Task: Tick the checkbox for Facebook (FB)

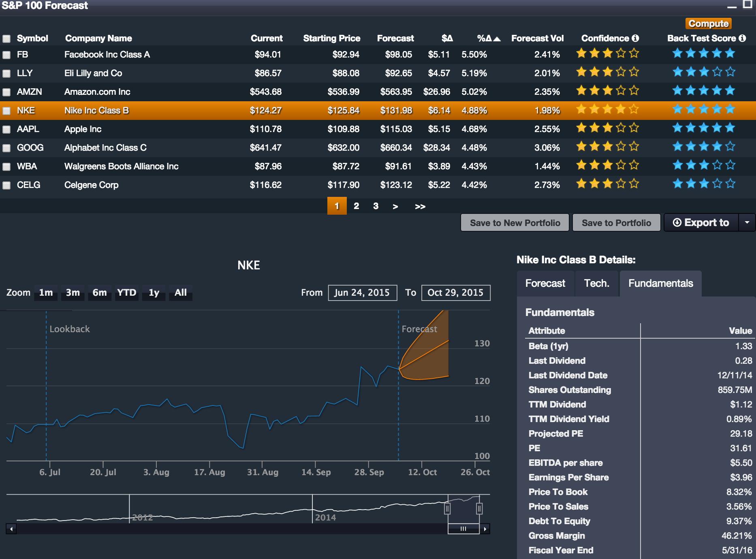Action: pyautogui.click(x=6, y=55)
